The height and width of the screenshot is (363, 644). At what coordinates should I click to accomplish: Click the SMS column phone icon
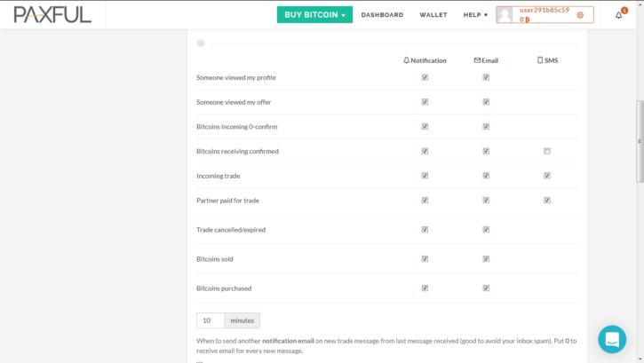(x=540, y=59)
